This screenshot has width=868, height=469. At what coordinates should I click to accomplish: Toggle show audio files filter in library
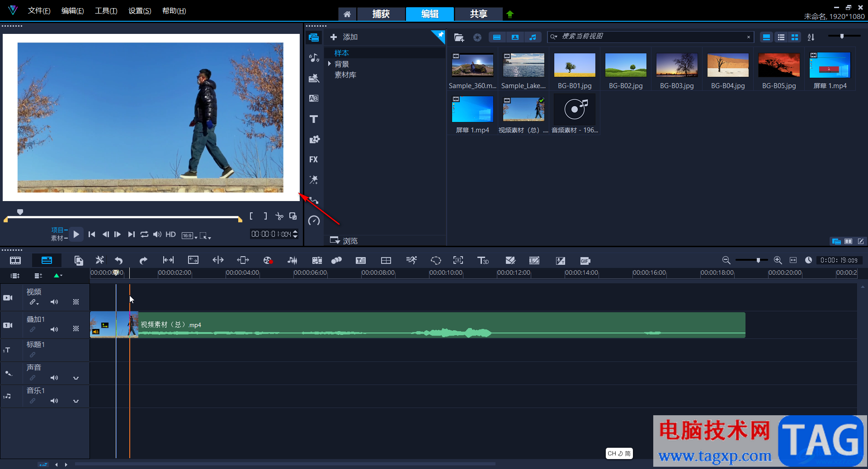click(x=533, y=37)
